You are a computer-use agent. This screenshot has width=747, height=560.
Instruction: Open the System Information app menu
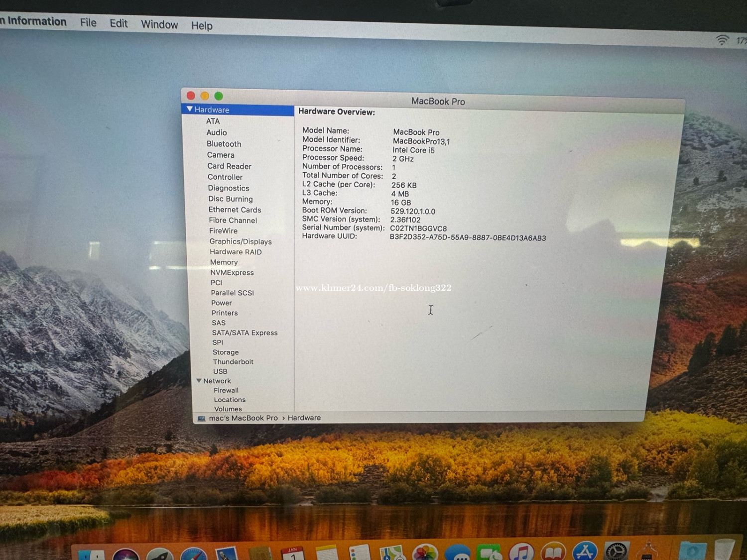33,21
